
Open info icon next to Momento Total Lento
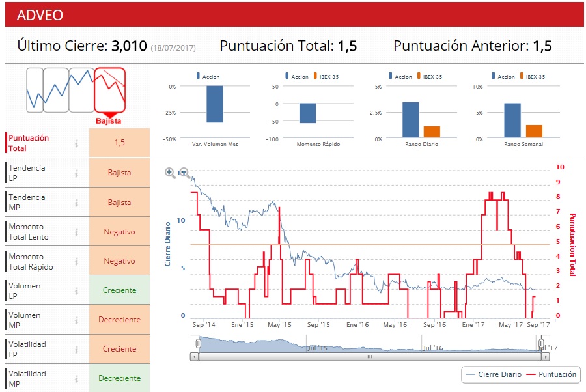point(76,232)
